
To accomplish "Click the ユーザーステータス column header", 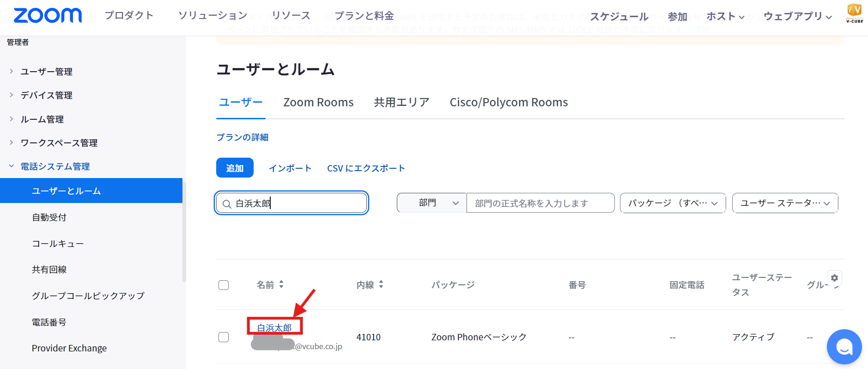I will [x=762, y=285].
